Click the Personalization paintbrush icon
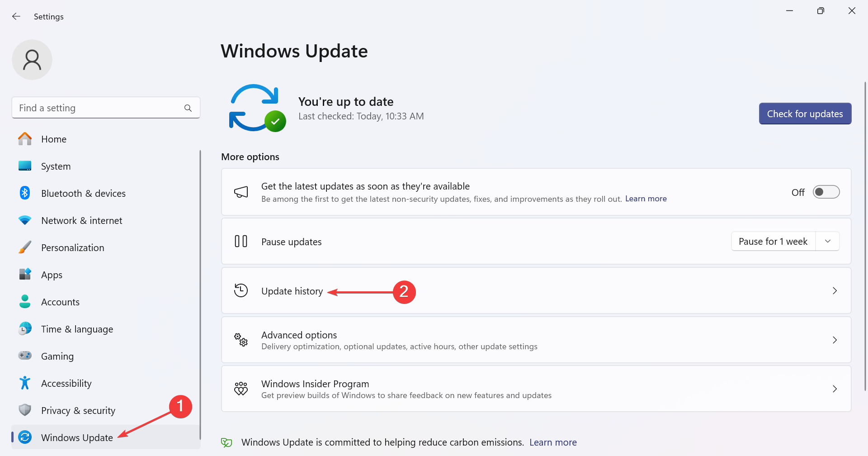This screenshot has height=456, width=868. point(24,247)
